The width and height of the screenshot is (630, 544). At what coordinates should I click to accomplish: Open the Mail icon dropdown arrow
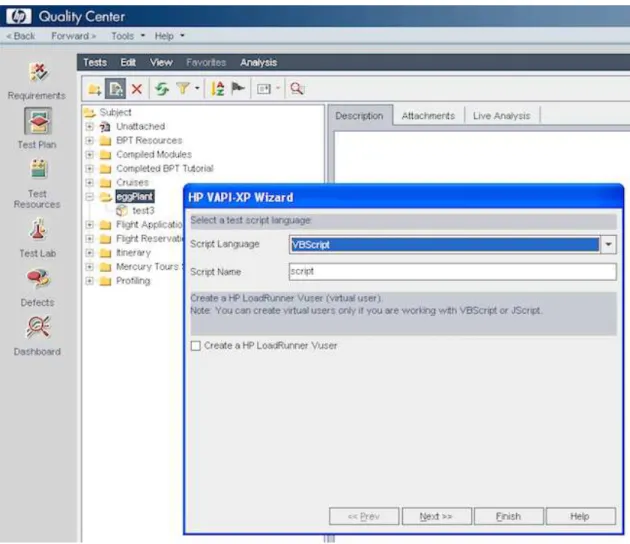(278, 88)
